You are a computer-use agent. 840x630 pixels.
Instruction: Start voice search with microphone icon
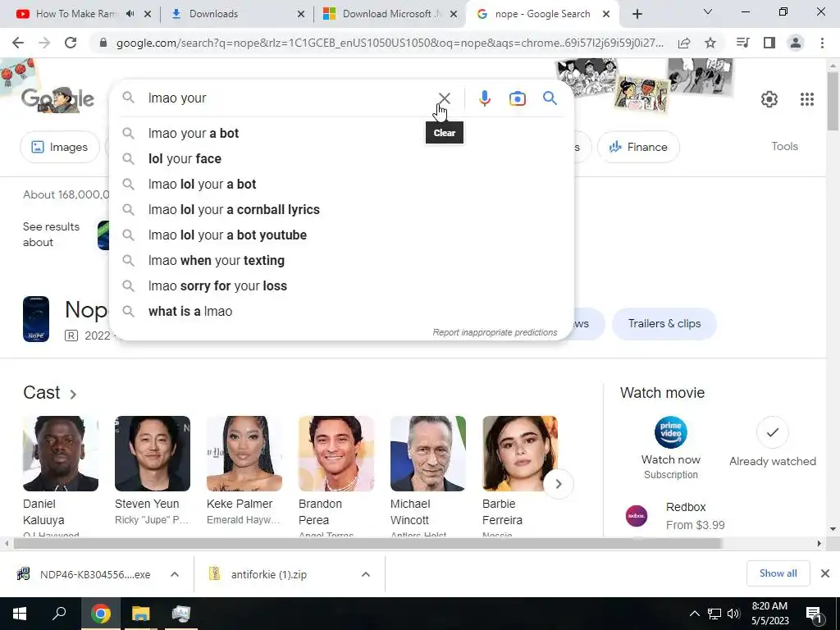coord(484,98)
